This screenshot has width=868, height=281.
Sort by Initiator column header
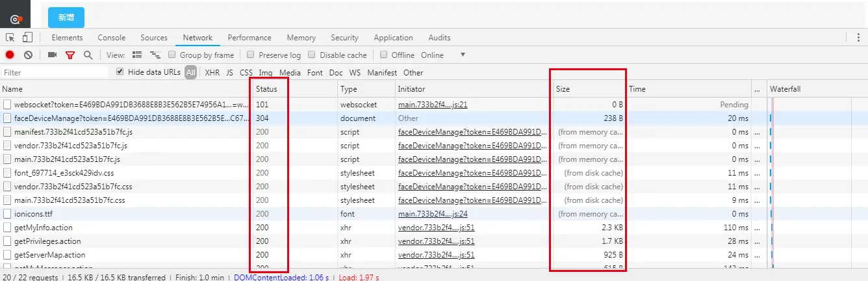pos(474,89)
